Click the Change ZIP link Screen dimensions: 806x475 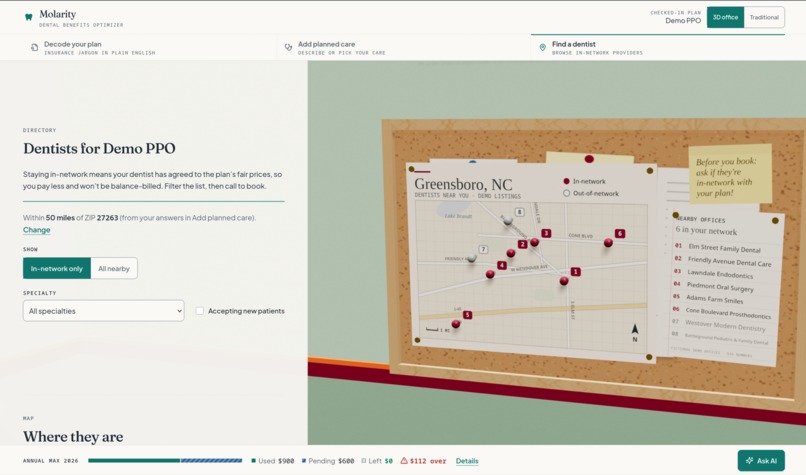[36, 230]
